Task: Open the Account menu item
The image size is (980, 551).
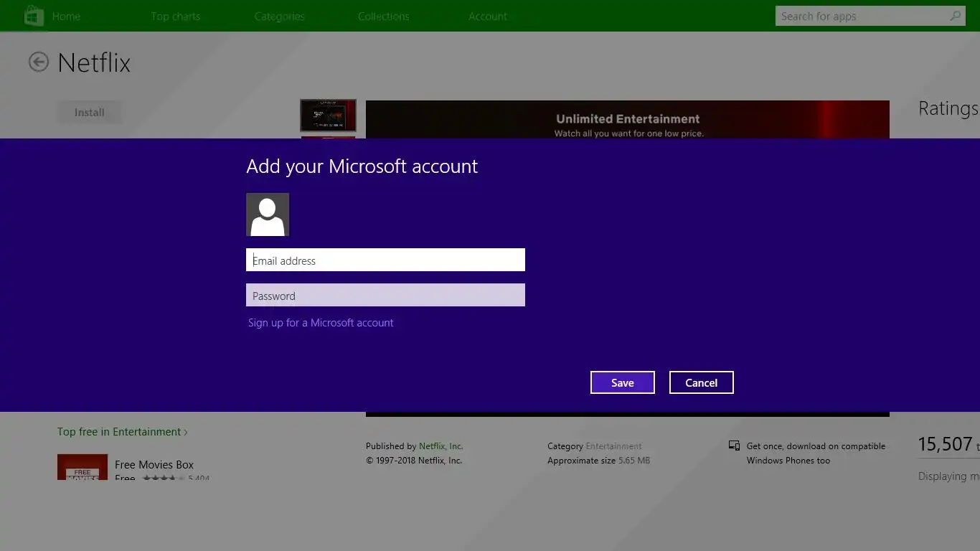Action: click(488, 16)
